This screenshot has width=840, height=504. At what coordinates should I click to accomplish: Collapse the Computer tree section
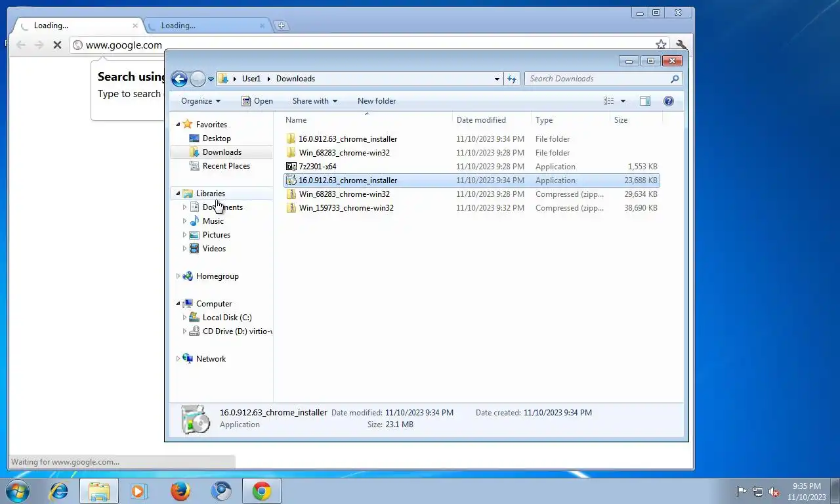178,304
